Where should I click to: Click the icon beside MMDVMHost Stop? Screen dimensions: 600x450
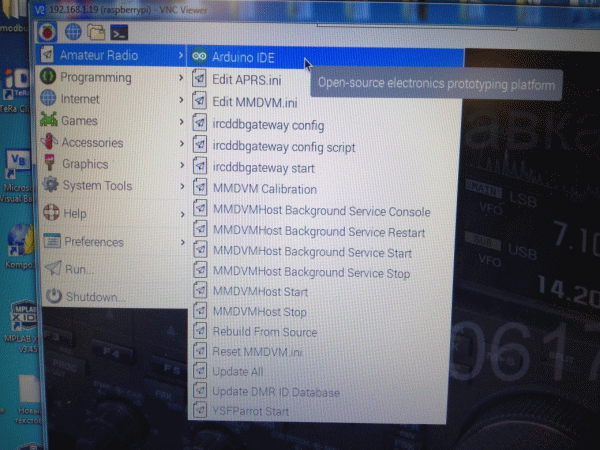tap(200, 311)
